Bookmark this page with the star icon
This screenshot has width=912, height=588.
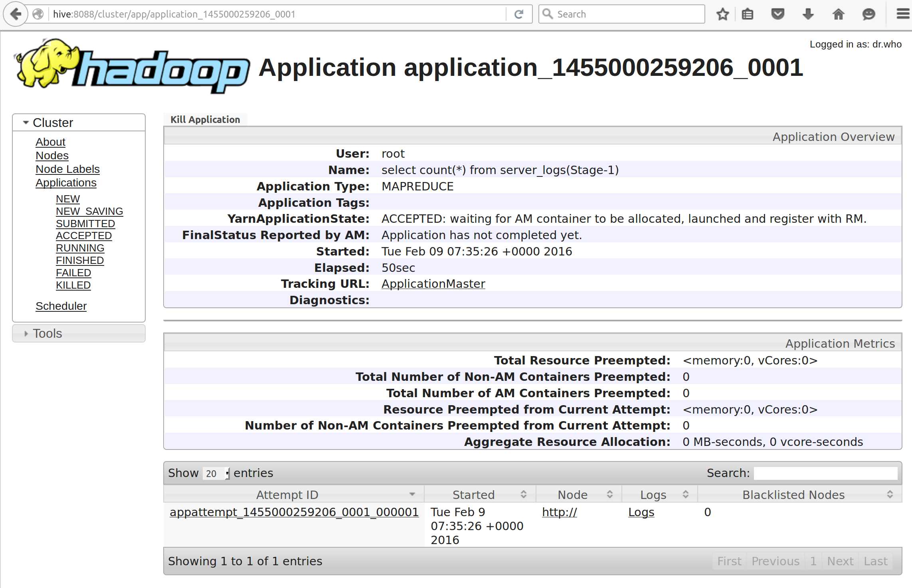click(x=722, y=14)
